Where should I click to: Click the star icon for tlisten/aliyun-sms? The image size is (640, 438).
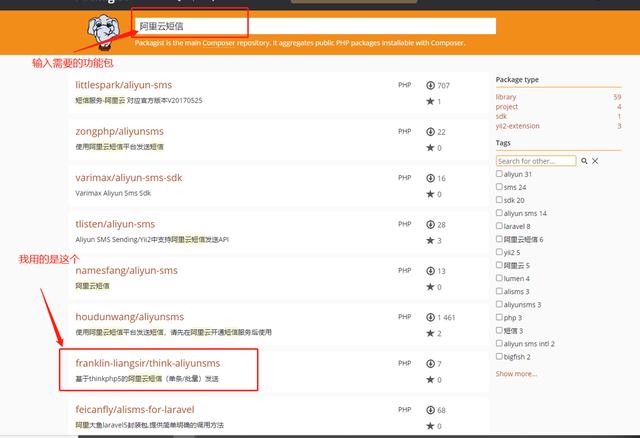click(x=430, y=240)
